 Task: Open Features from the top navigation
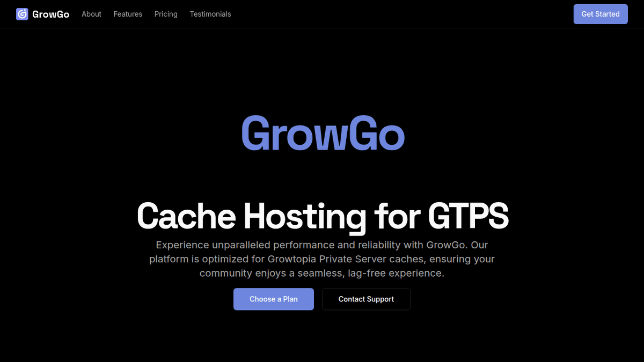tap(128, 14)
